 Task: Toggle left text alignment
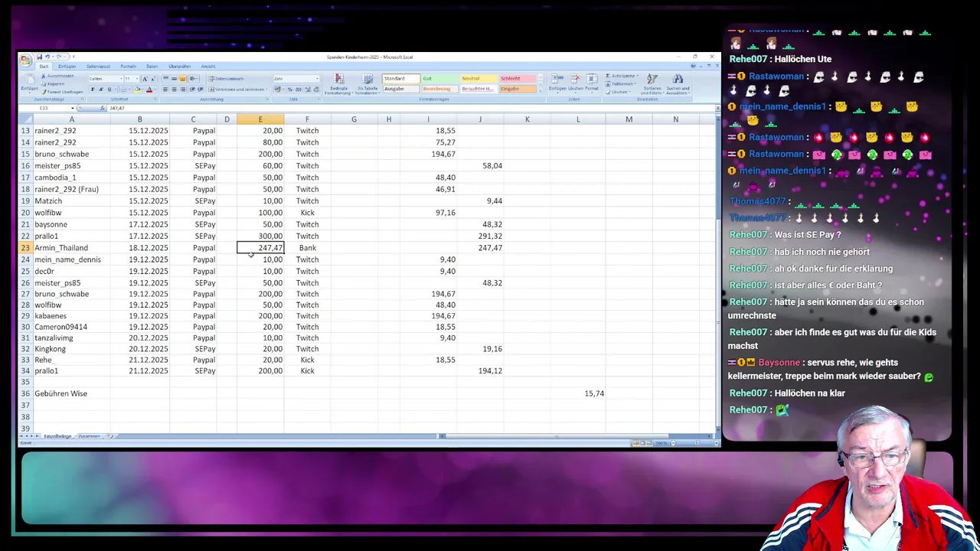pyautogui.click(x=165, y=90)
